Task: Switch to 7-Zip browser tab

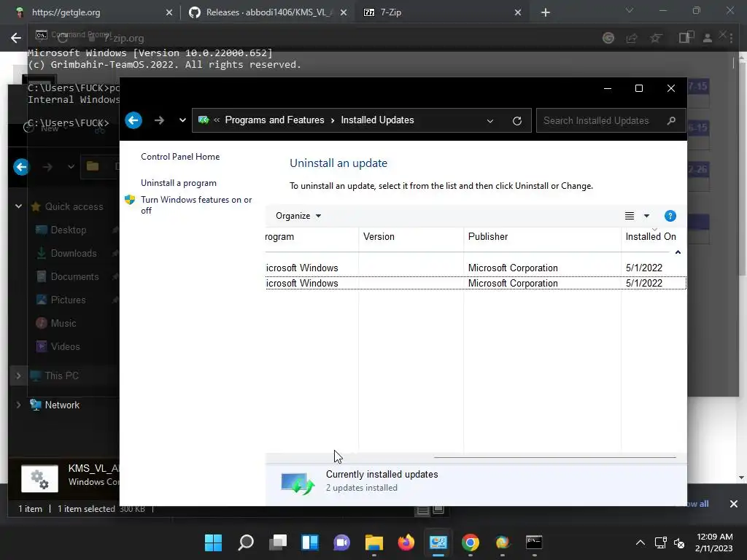Action: pos(443,12)
